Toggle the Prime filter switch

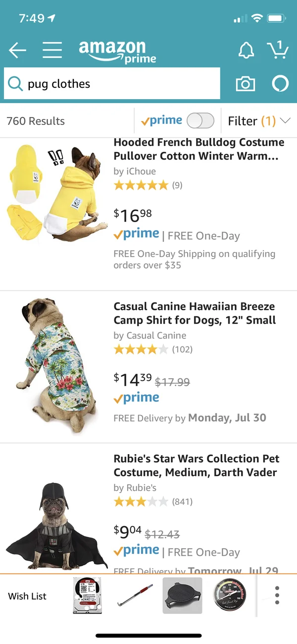point(200,120)
